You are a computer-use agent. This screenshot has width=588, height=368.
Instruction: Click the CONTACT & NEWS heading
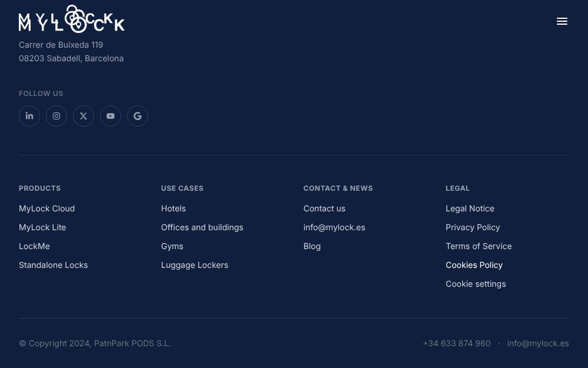(x=338, y=188)
